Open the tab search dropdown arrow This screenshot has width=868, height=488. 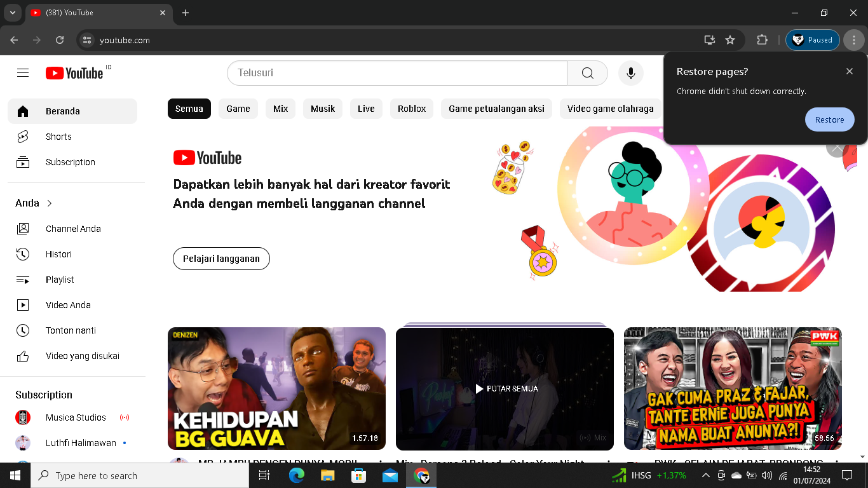(x=12, y=13)
